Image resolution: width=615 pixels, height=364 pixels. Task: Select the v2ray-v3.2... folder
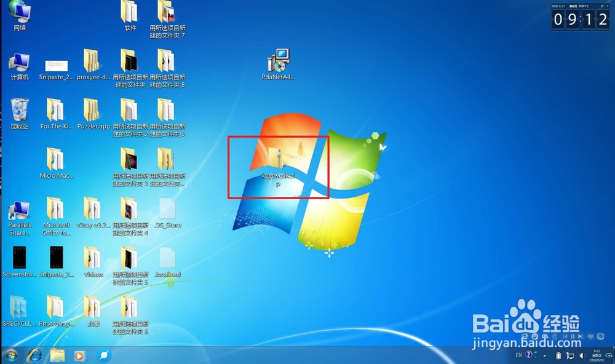(93, 213)
